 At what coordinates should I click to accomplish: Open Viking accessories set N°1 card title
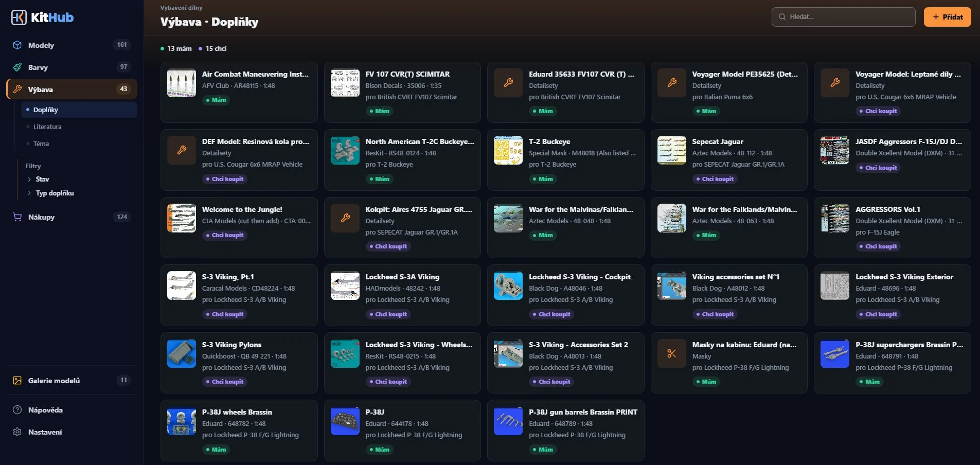736,277
